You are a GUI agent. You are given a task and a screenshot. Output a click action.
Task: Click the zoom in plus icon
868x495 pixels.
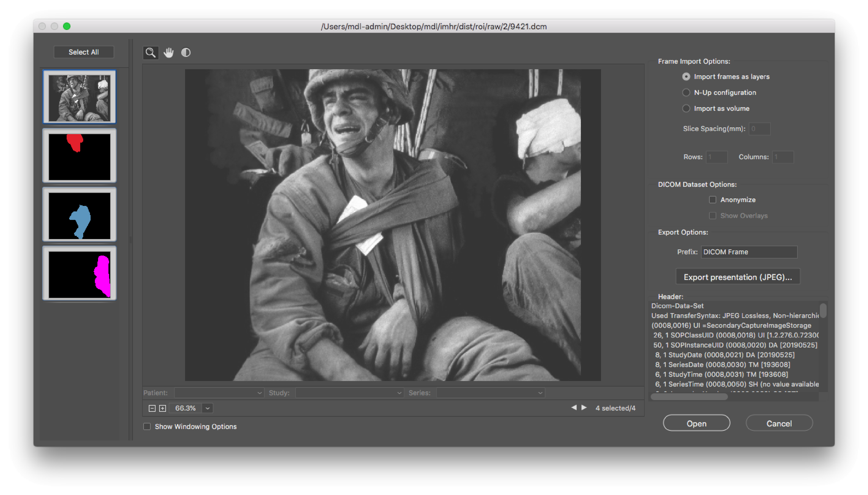click(162, 408)
